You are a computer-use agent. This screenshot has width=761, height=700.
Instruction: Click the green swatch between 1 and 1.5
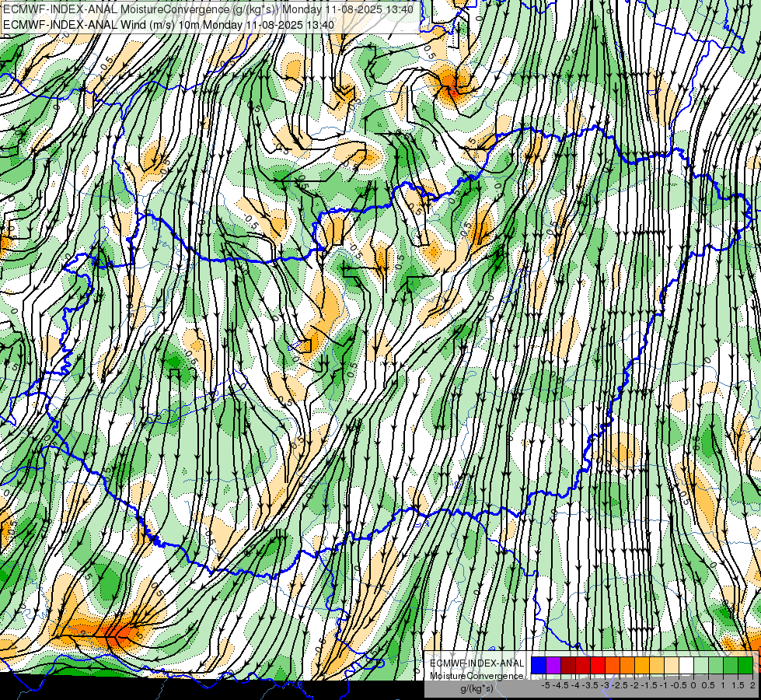click(x=731, y=666)
